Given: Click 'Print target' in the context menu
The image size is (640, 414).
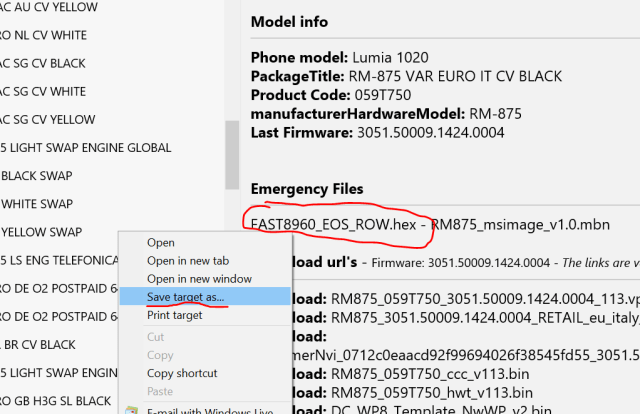Looking at the screenshot, I should point(175,315).
